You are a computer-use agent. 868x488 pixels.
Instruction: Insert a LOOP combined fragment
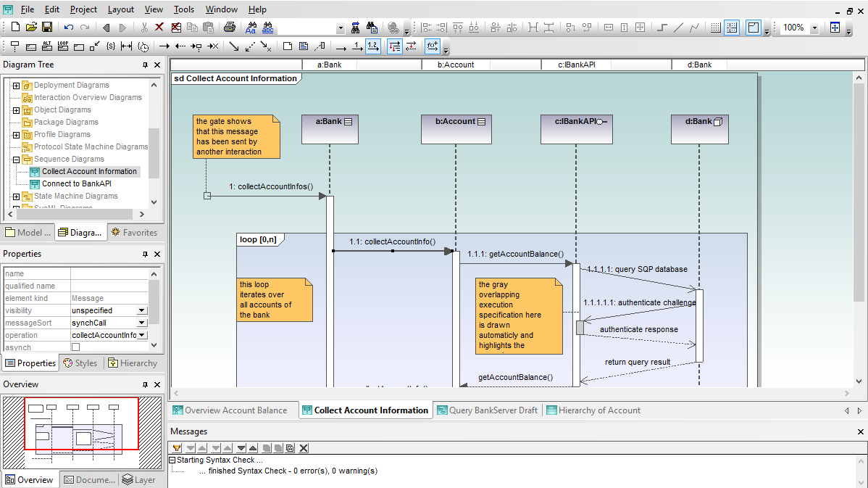click(63, 46)
